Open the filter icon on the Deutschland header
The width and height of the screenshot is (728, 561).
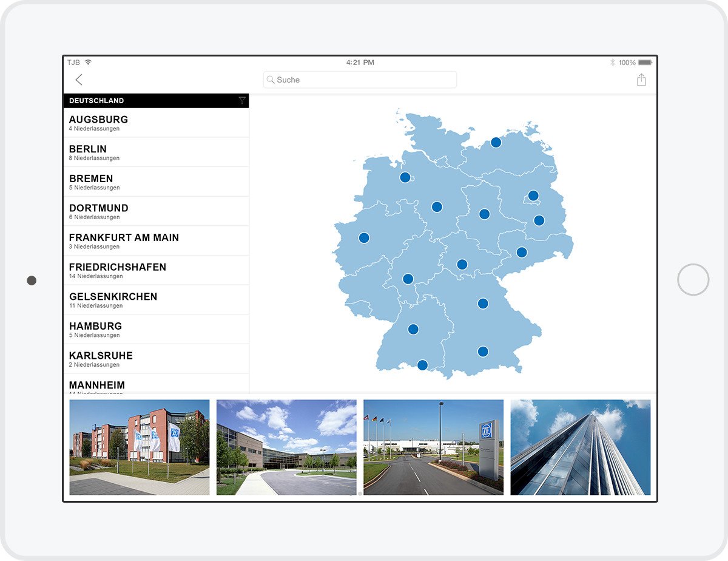pyautogui.click(x=242, y=100)
